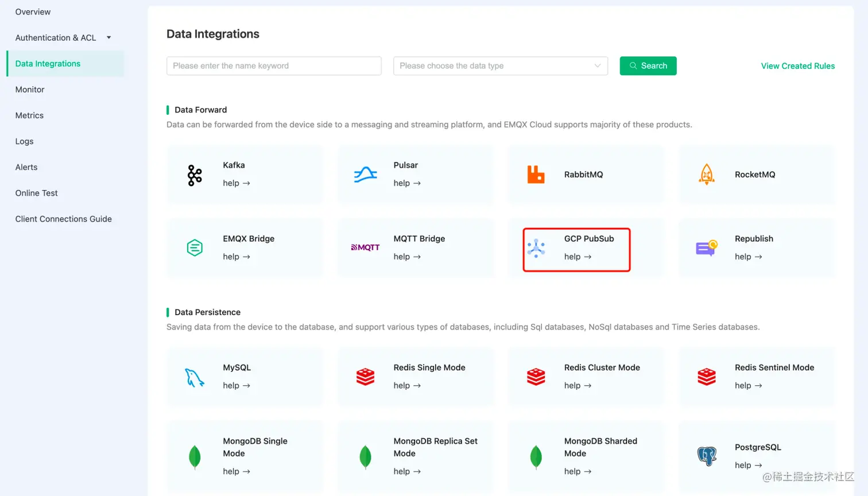Screen dimensions: 868x496
Task: Click the Redis Single Mode icon
Action: pos(366,377)
